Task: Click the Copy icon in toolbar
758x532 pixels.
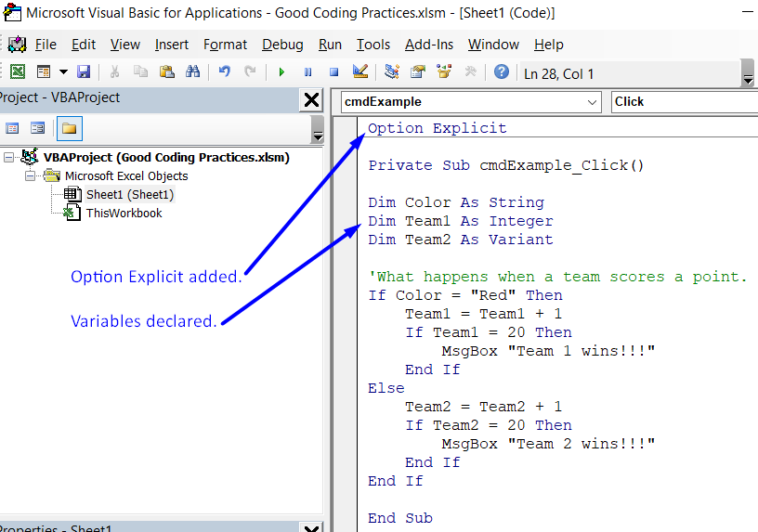Action: pos(140,72)
